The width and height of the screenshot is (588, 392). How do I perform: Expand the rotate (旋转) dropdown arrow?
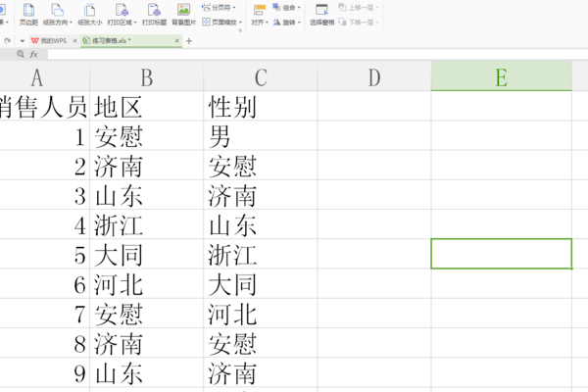[299, 23]
